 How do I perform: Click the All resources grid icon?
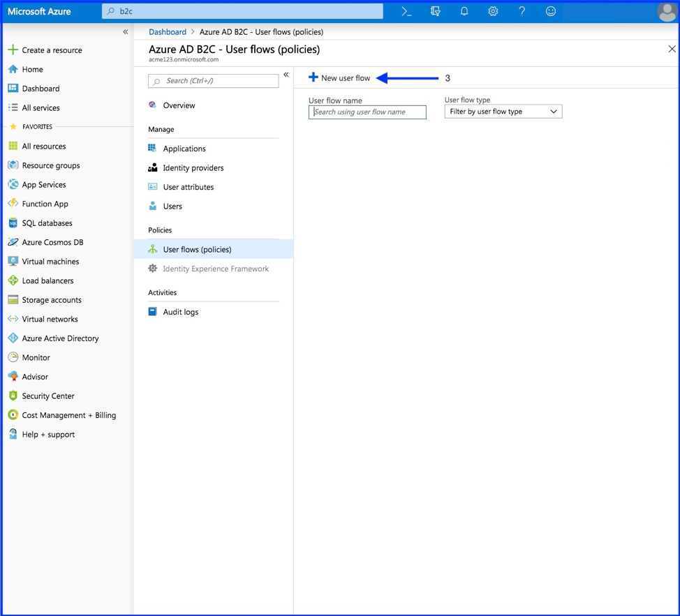click(x=13, y=146)
